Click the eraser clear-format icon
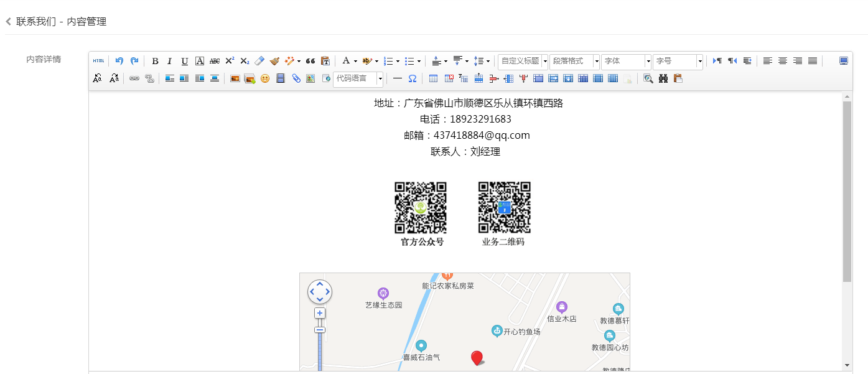This screenshot has width=868, height=374. click(x=259, y=61)
